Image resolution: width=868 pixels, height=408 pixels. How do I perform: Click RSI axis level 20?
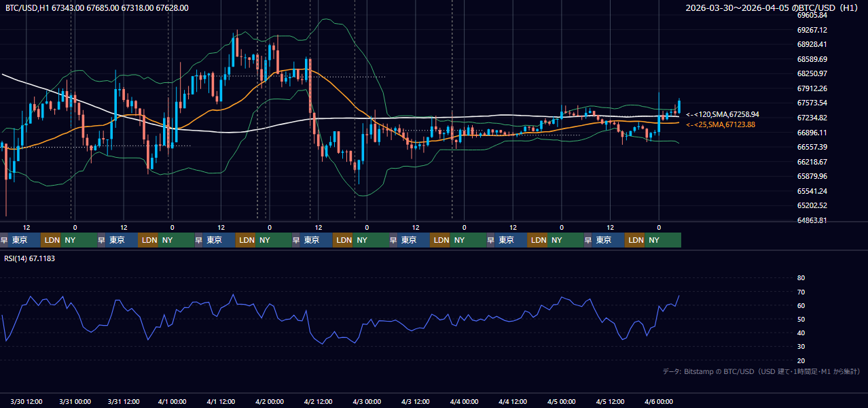click(801, 360)
